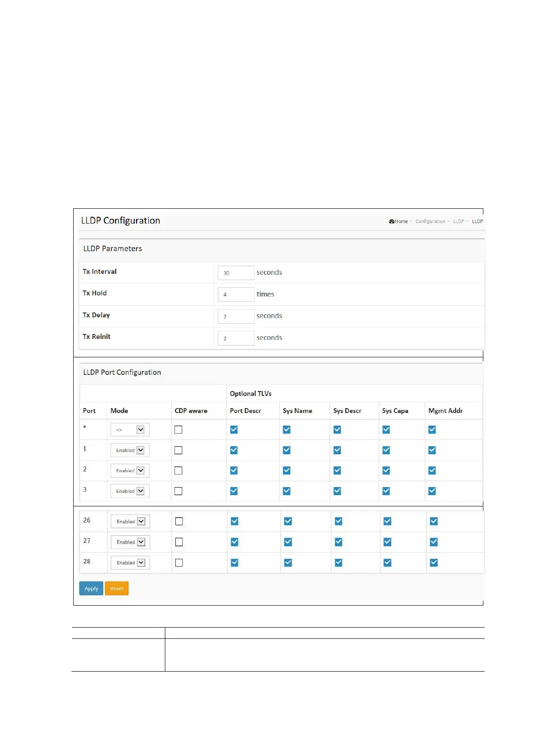Toggle Sys Capa for wildcard port row
This screenshot has width=535, height=756.
386,430
